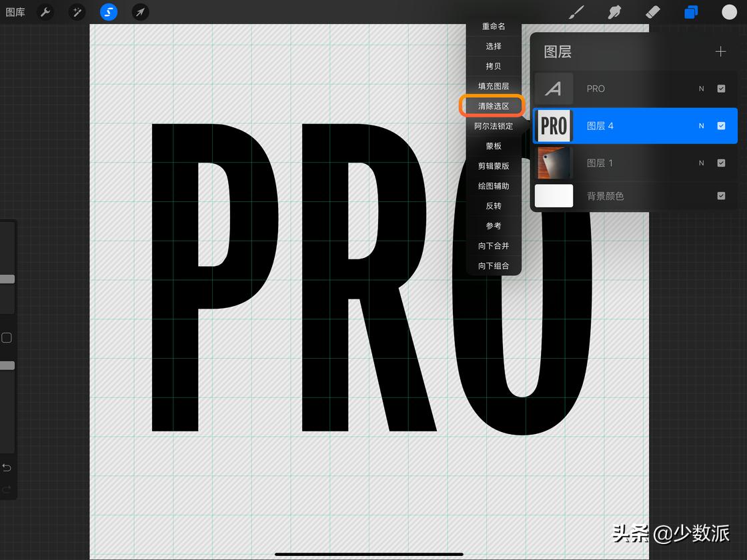Choose 反转 from the layer menu
This screenshot has width=747, height=560.
pos(494,206)
